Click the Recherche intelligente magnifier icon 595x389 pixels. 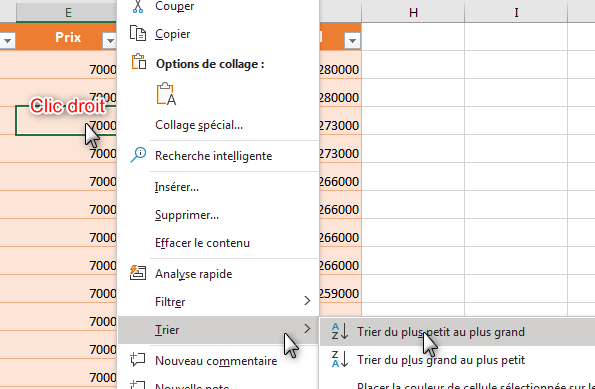pyautogui.click(x=138, y=155)
